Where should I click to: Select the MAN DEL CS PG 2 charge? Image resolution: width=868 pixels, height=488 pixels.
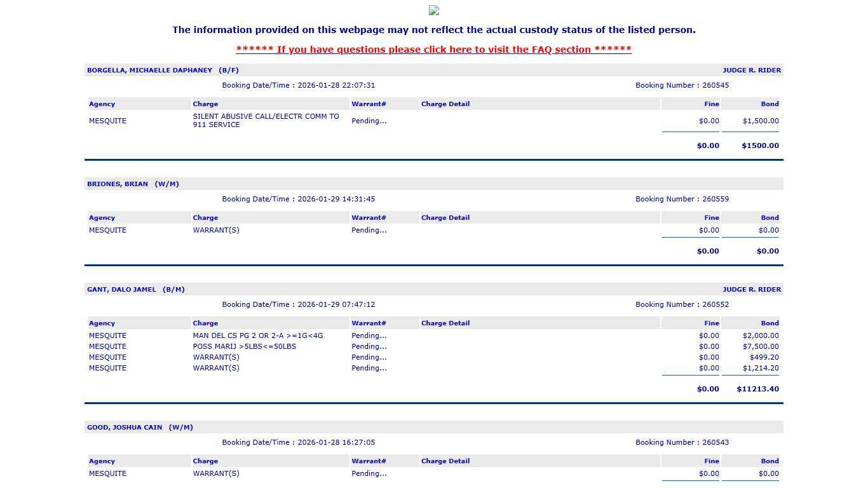coord(258,335)
